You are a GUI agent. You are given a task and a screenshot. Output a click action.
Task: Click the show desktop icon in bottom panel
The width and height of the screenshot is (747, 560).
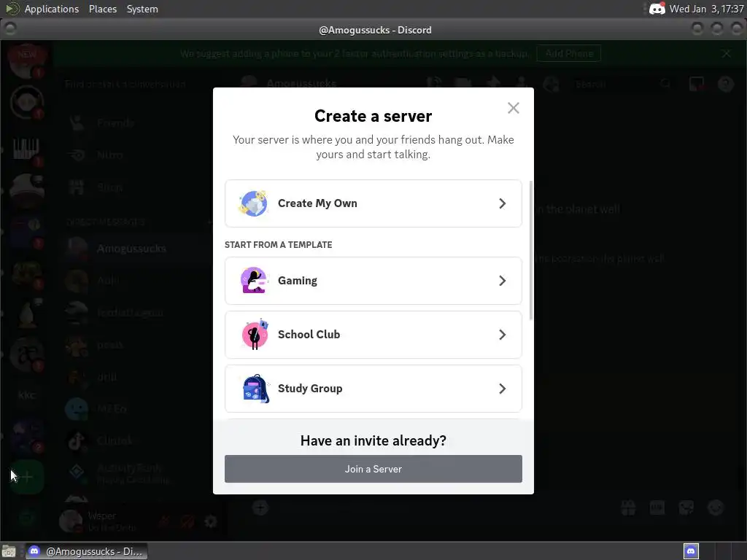tap(9, 551)
